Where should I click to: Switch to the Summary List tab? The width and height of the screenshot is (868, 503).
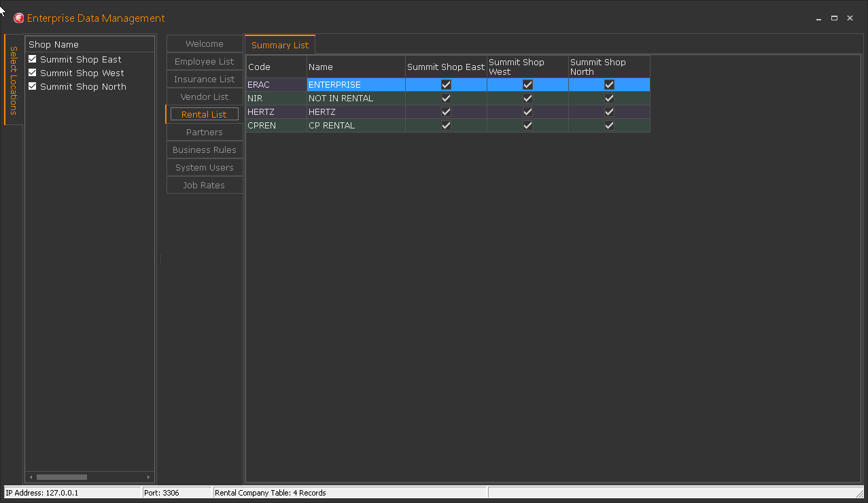click(279, 46)
